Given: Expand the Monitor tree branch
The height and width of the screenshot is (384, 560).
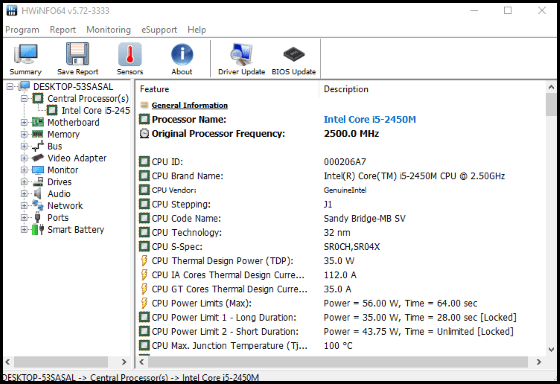Looking at the screenshot, I should point(24,170).
